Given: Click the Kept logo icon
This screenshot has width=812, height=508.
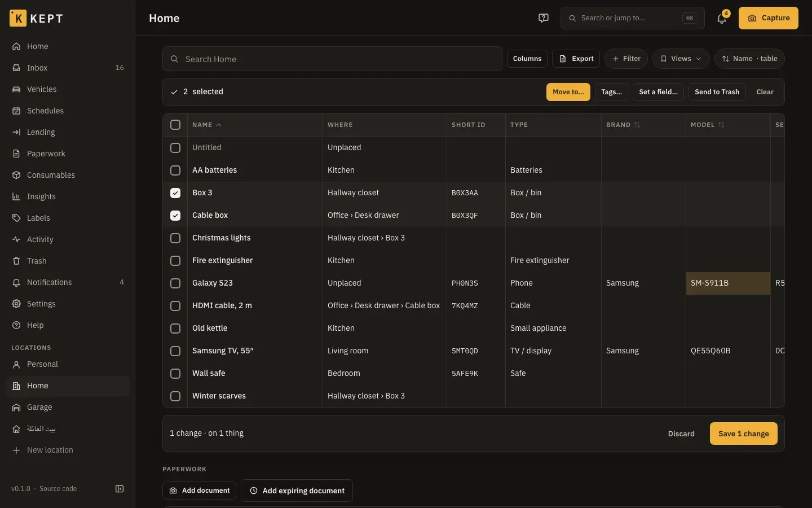Looking at the screenshot, I should coord(18,18).
